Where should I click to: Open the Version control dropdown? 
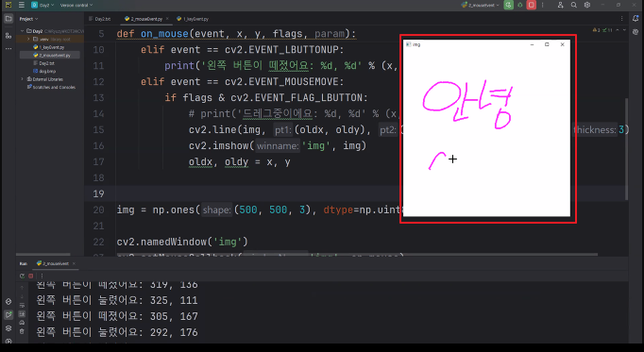coord(76,5)
